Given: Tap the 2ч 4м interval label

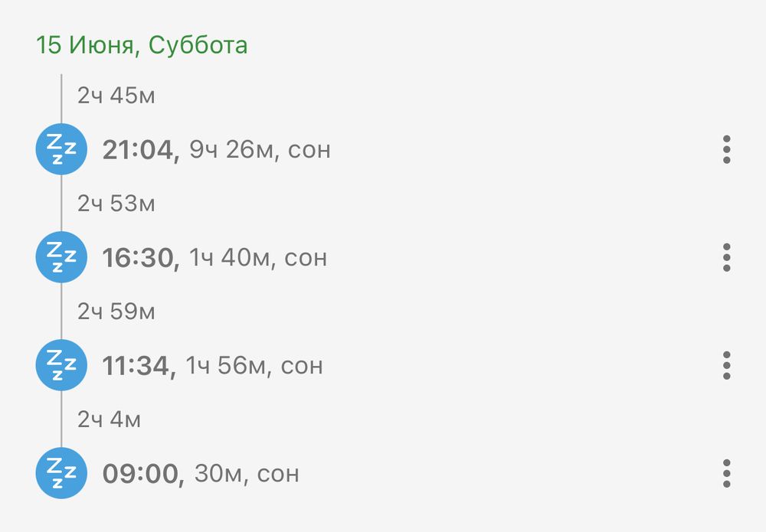Looking at the screenshot, I should tap(109, 419).
